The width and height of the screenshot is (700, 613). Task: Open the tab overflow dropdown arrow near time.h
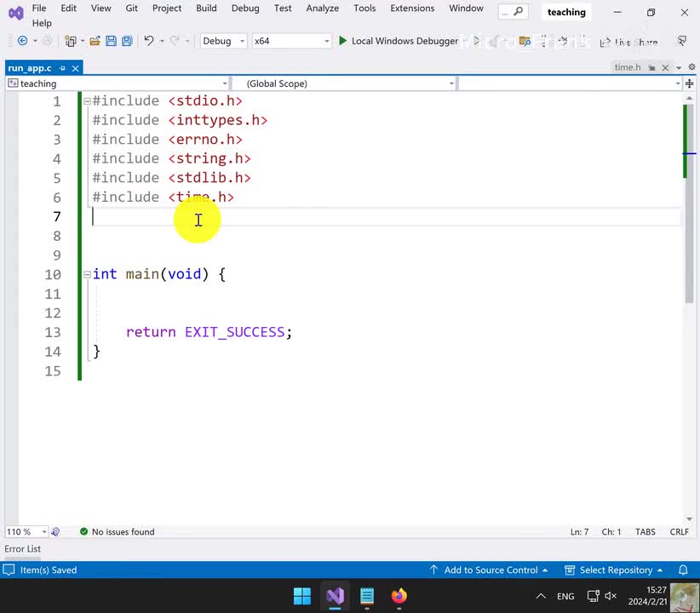[x=679, y=68]
